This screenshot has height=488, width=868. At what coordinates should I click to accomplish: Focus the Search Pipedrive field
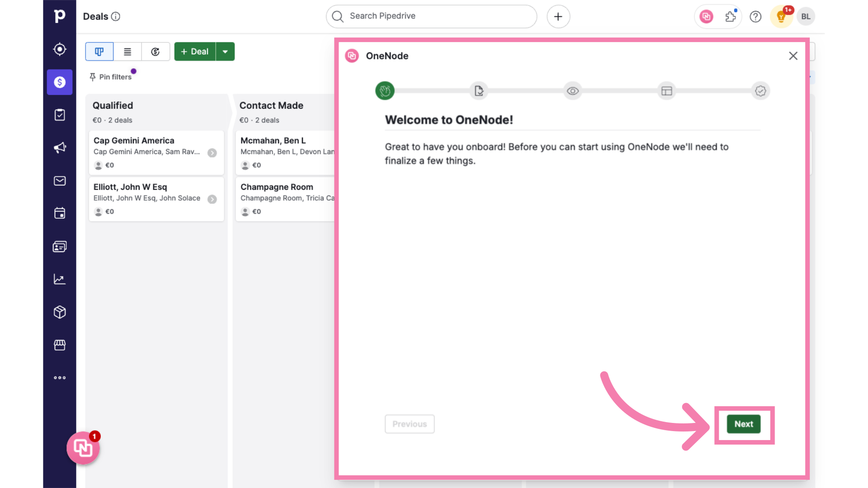click(x=431, y=16)
